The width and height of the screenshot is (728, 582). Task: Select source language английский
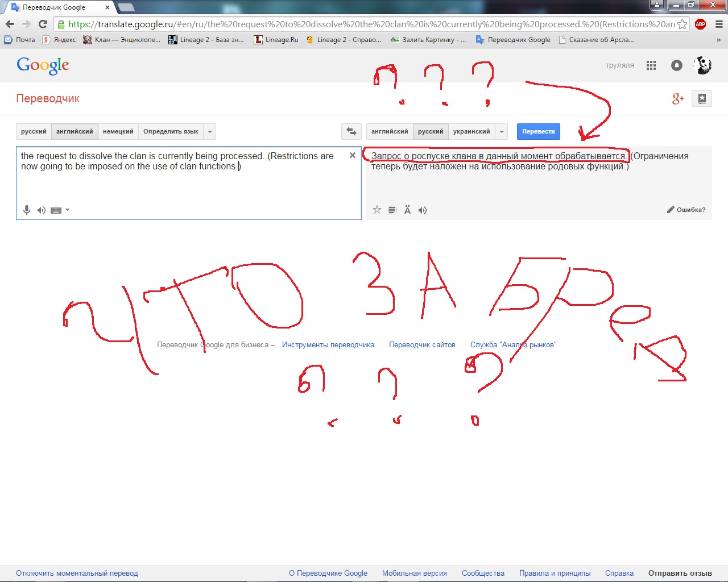coord(75,131)
